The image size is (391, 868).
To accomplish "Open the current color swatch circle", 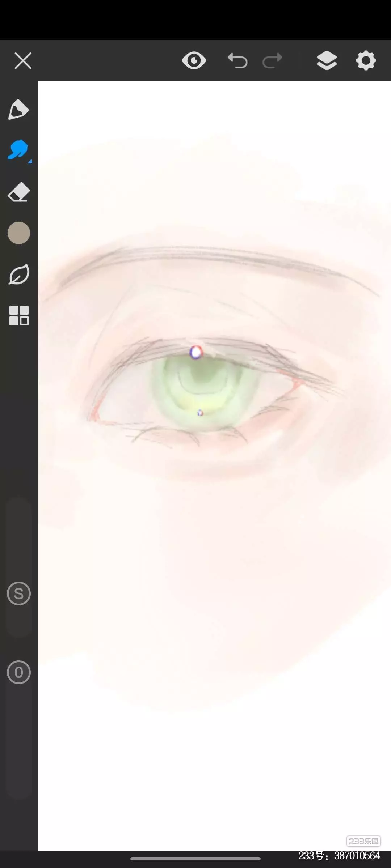I will coord(19,233).
